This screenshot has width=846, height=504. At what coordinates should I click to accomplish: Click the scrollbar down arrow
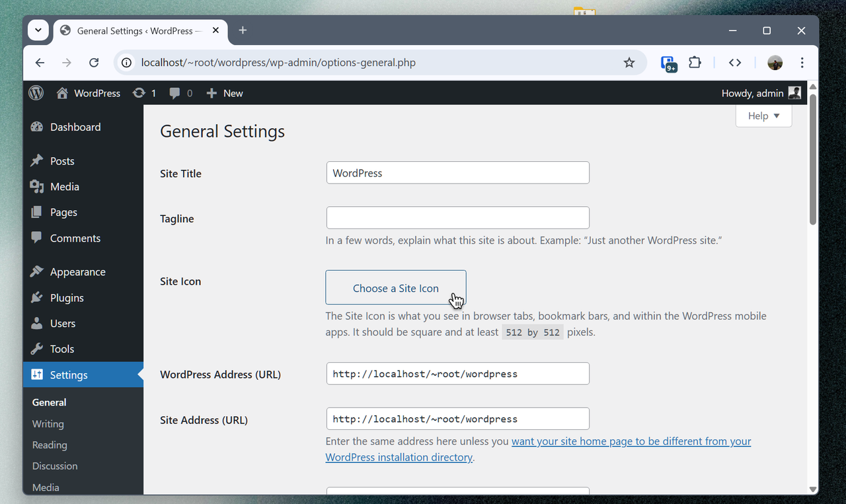pos(813,489)
